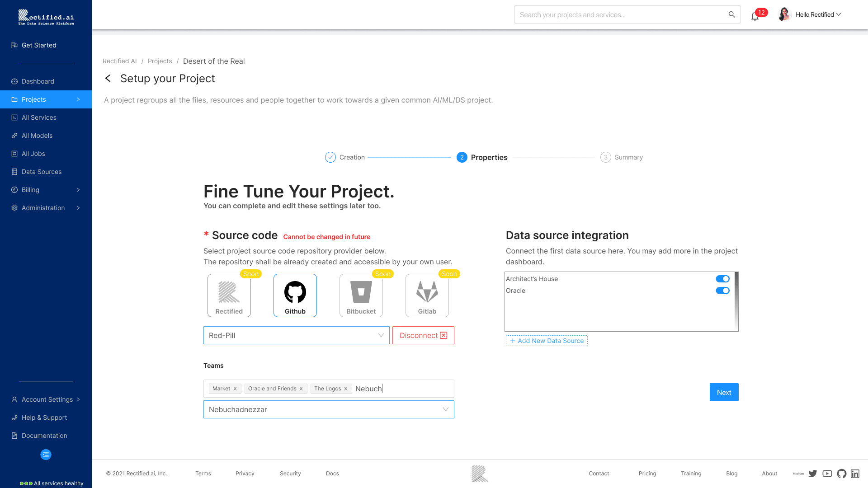Image resolution: width=868 pixels, height=488 pixels.
Task: Expand the Hello Rectified user menu
Action: click(818, 14)
